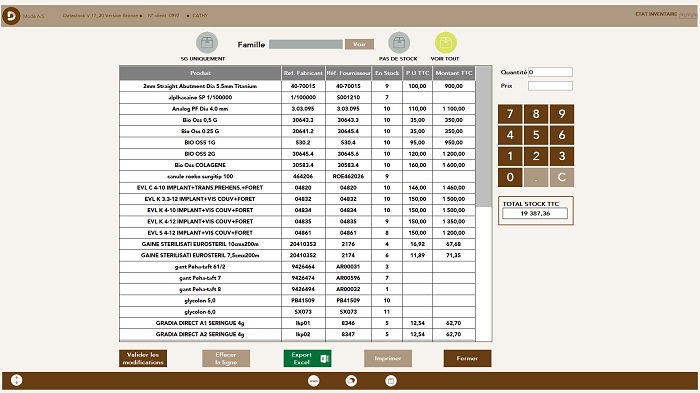Select GAINE STERILISATI EUROSTERIL 7,5cmx200m row
700x393 pixels.
297,255
